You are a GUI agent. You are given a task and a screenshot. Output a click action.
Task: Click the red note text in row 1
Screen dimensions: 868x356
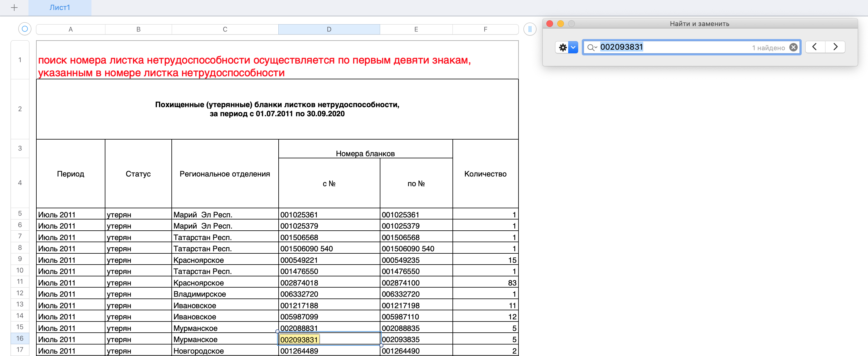254,66
